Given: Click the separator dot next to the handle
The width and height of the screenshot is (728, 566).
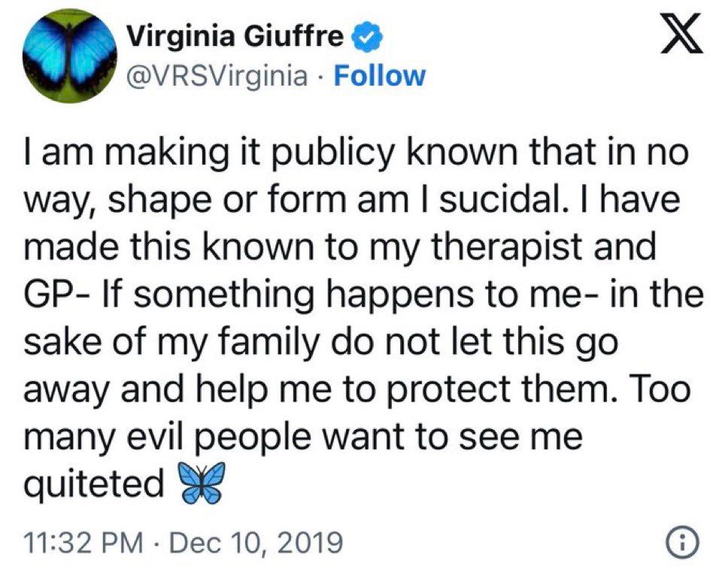Looking at the screenshot, I should pos(320,74).
